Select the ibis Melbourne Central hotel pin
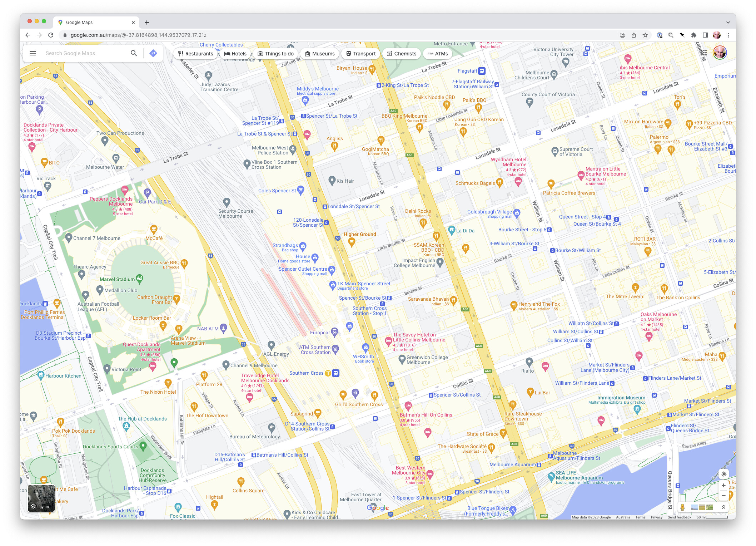The height and width of the screenshot is (546, 756). pyautogui.click(x=628, y=59)
